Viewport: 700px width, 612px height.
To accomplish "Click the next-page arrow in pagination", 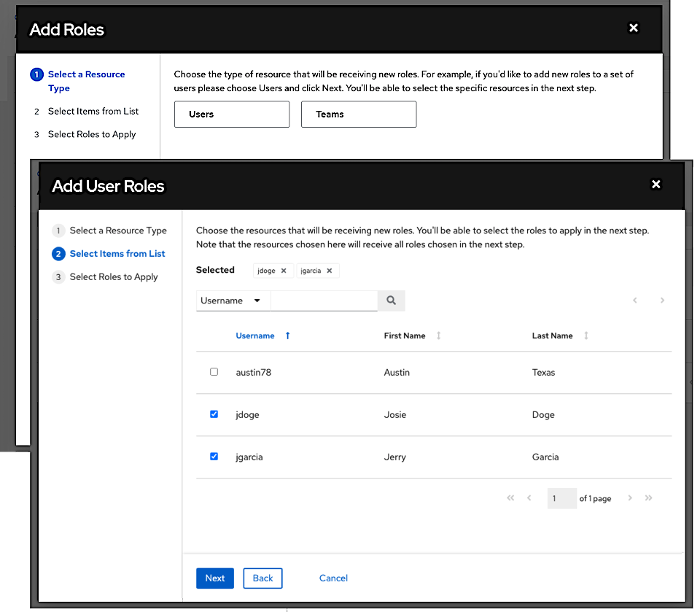I will [631, 498].
